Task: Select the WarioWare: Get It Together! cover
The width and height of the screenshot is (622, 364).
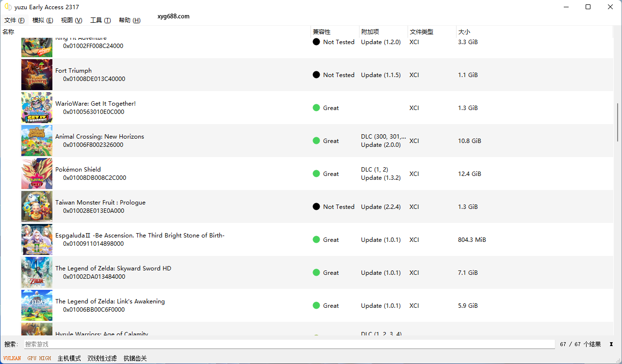Action: (x=37, y=108)
